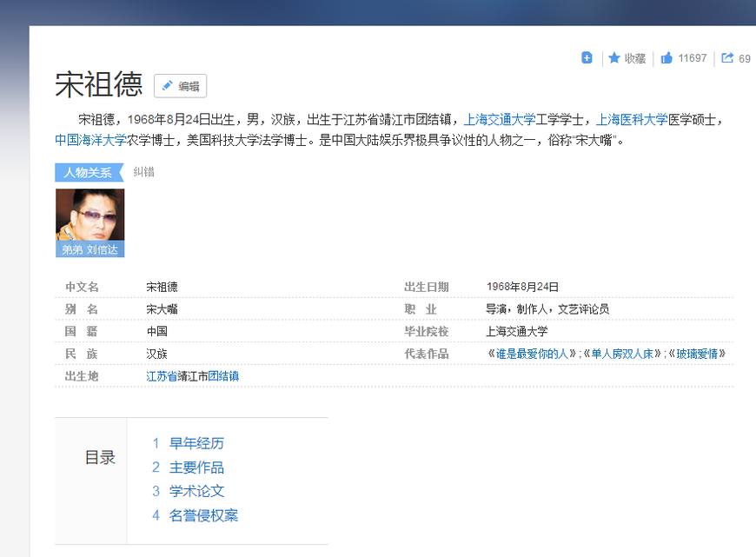Jump to the 学术论文 section in the catalog
The image size is (756, 557).
coord(196,491)
